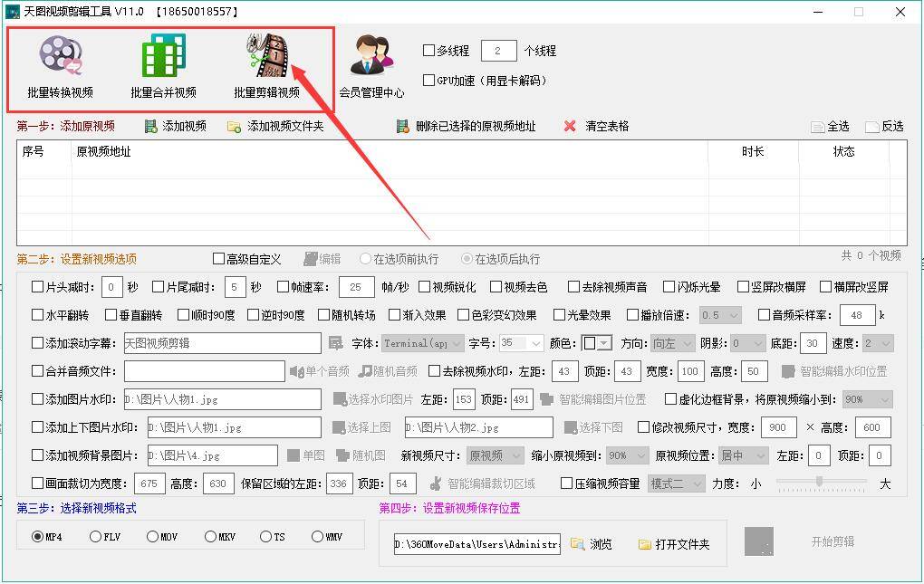Open the 方向 向左 dropdown
The height and width of the screenshot is (584, 924).
(x=673, y=342)
